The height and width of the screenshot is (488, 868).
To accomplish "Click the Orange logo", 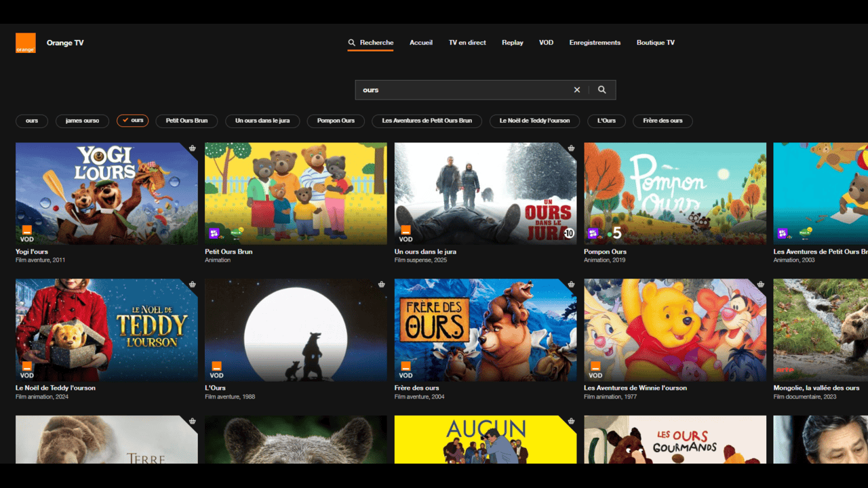I will tap(26, 43).
